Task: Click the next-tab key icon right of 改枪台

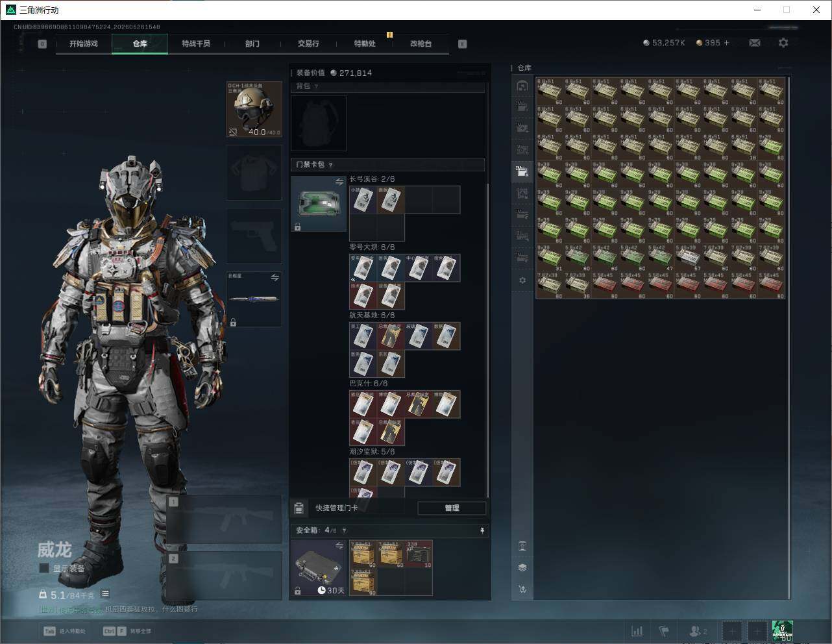Action: (x=463, y=44)
